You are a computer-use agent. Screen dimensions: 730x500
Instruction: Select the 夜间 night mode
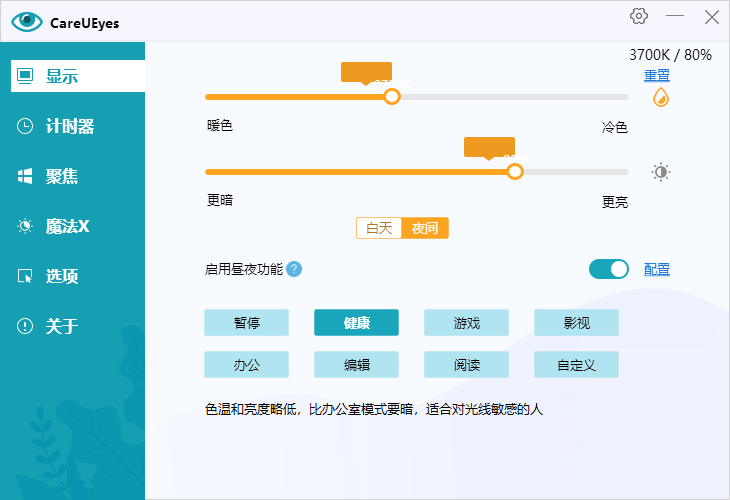tap(425, 228)
